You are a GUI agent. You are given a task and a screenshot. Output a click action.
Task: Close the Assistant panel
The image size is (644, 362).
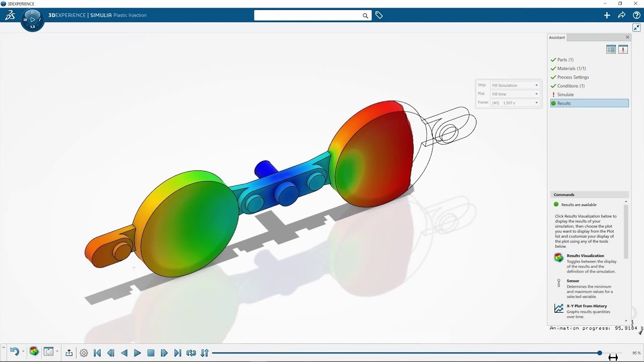[x=627, y=37]
